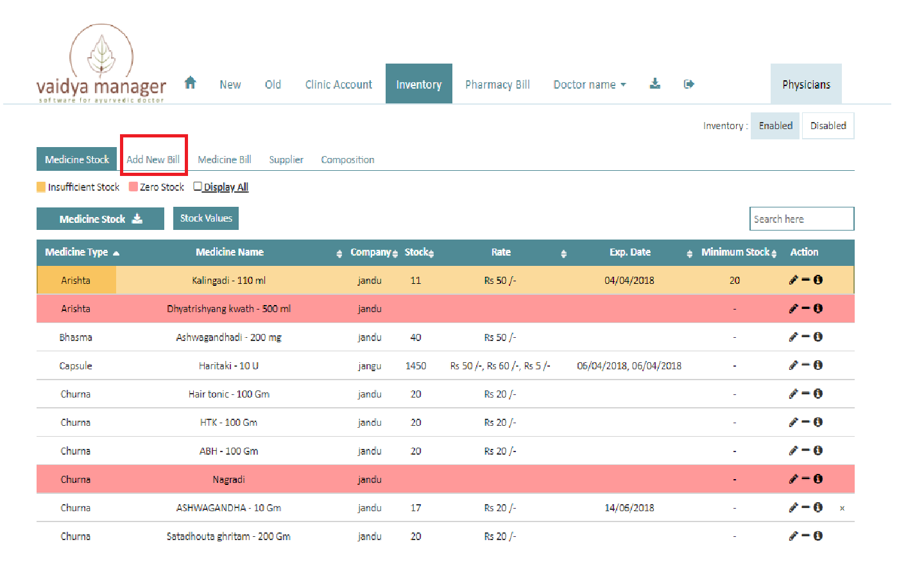Click the Insufficient Stock orange legend swatch
Screen dimensions: 924x578
[41, 187]
